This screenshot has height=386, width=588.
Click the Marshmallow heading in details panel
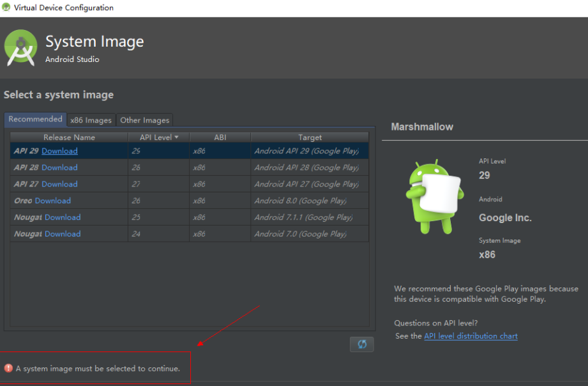(422, 127)
